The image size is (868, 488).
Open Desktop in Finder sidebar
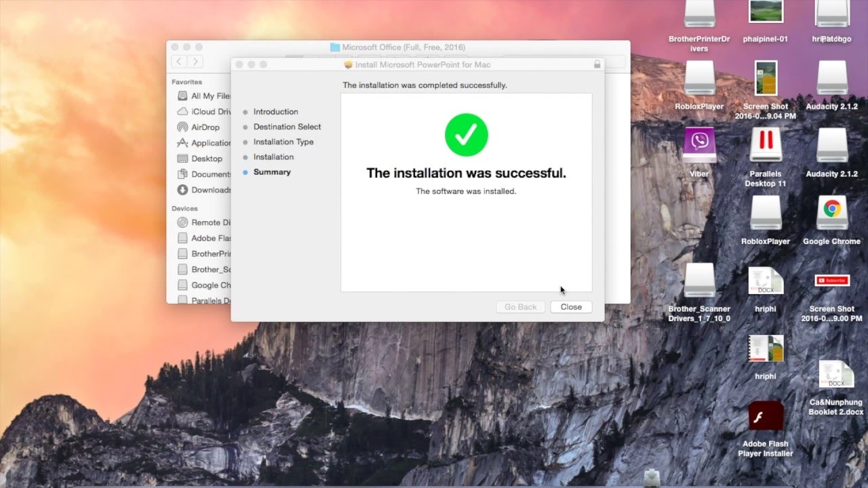pyautogui.click(x=199, y=159)
